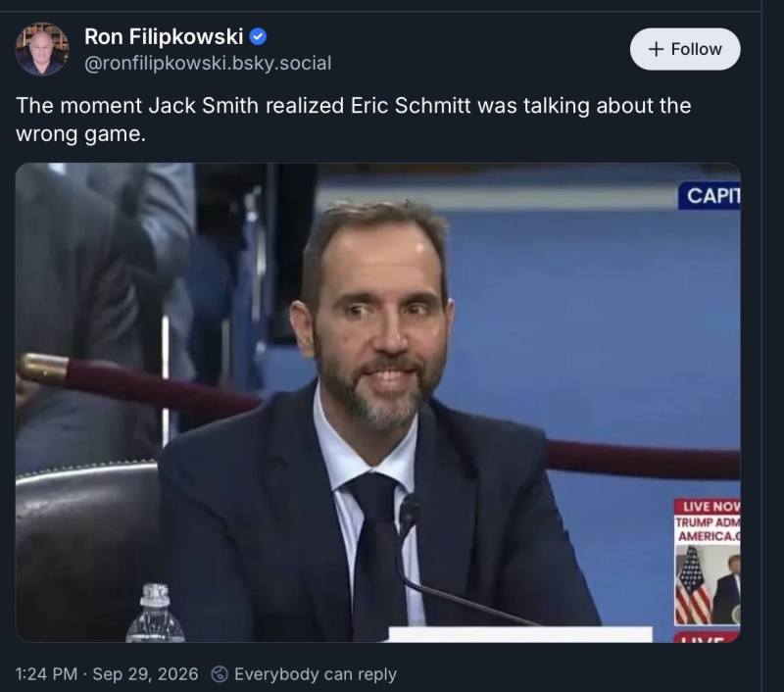Click the 'TRUMP ADM AMERICA' overlay text
This screenshot has height=692, width=784.
[708, 529]
